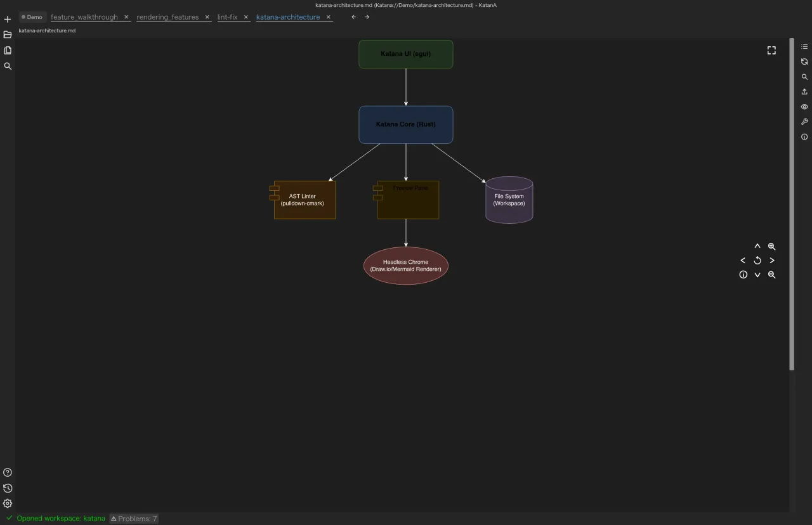
Task: Zoom out of the diagram
Action: (x=772, y=275)
